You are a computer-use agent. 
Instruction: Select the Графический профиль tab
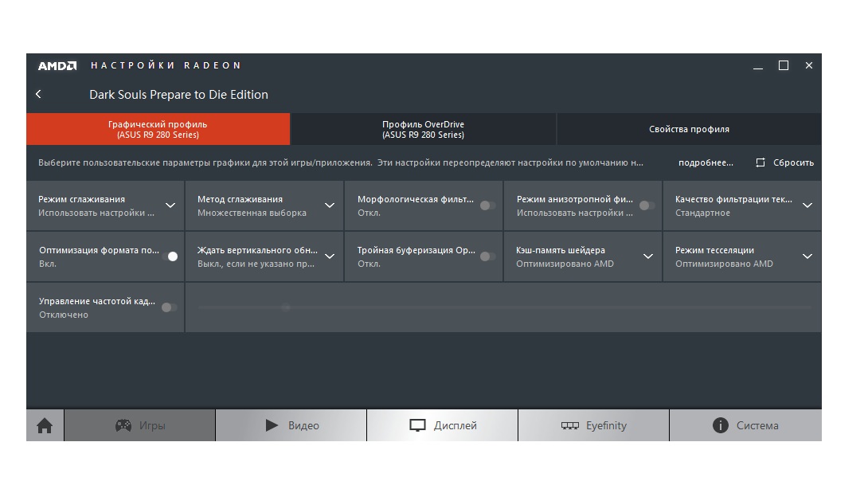(158, 129)
